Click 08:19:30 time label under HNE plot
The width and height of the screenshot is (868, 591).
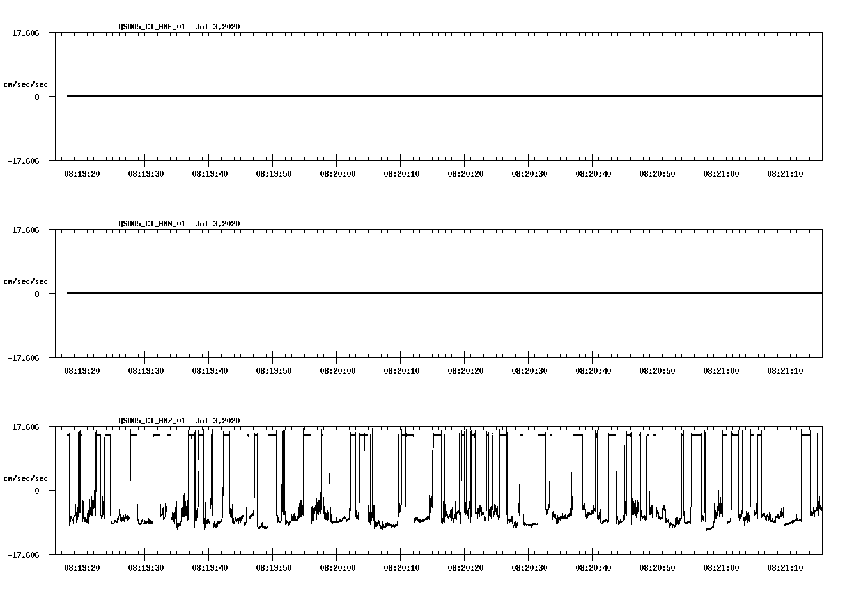pos(146,173)
